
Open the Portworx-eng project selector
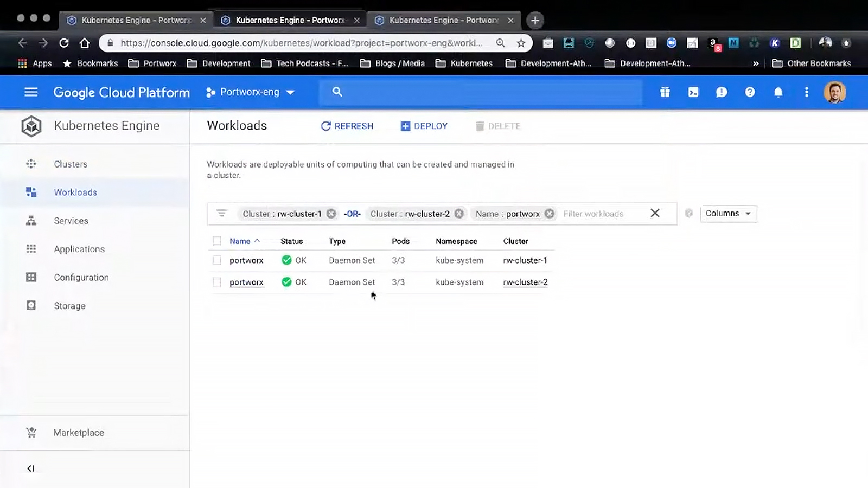[x=250, y=92]
